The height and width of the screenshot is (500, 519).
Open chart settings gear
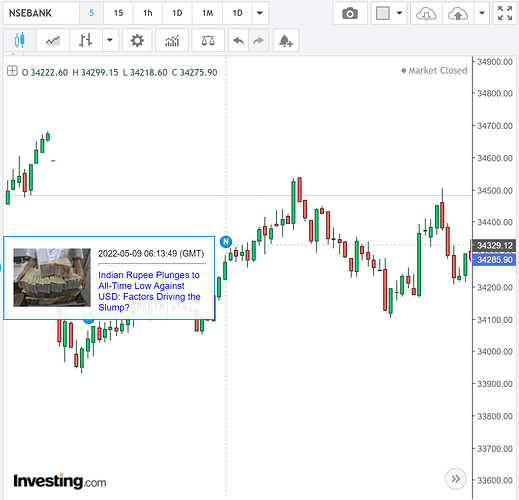(137, 41)
